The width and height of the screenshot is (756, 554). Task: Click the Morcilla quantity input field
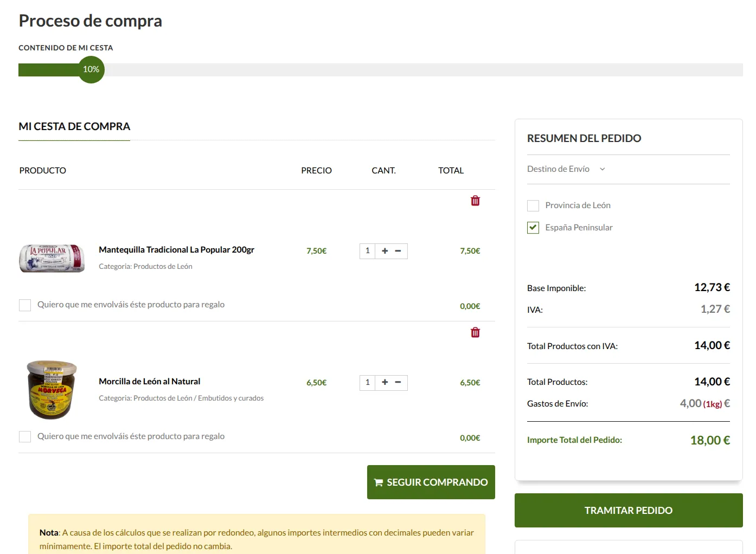coord(368,383)
